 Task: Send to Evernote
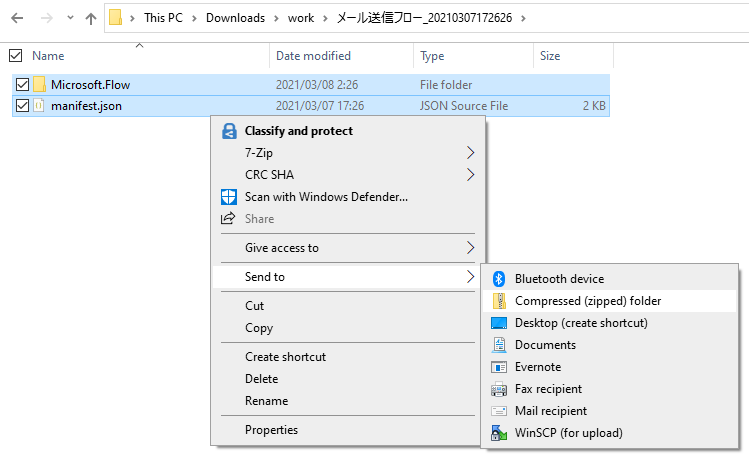pos(538,367)
